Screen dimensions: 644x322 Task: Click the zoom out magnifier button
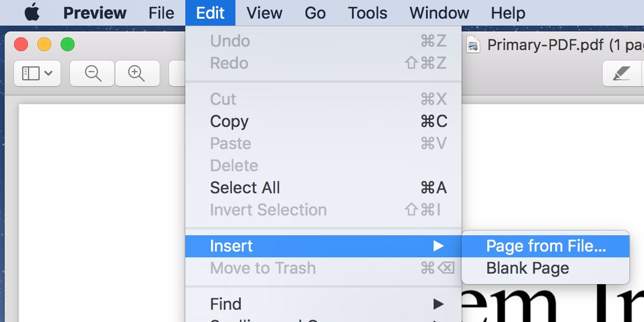(93, 73)
